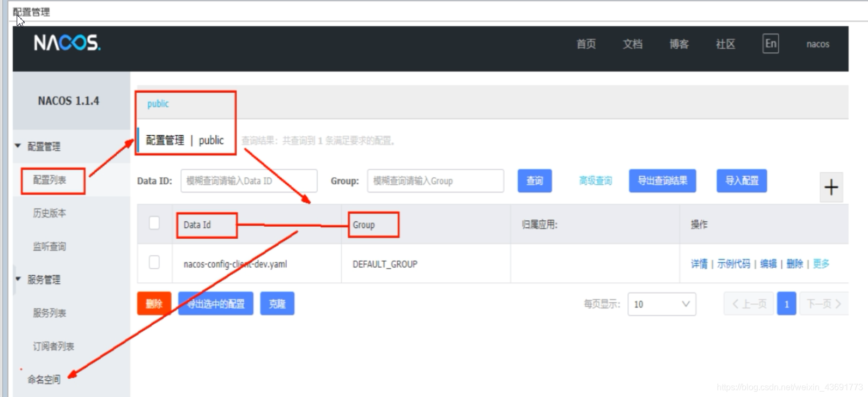Click the 导入配置 button
This screenshot has height=397, width=868.
click(742, 181)
